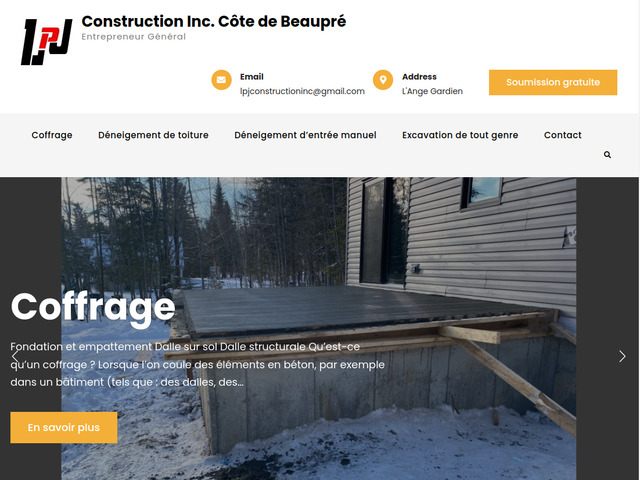
Task: Open the Coffrage menu item
Action: [52, 135]
